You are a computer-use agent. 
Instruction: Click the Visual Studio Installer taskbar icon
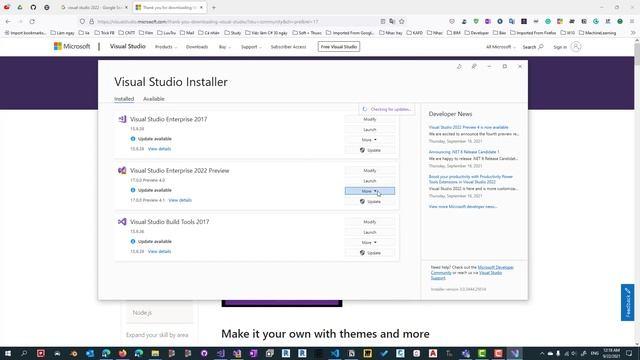[515, 353]
